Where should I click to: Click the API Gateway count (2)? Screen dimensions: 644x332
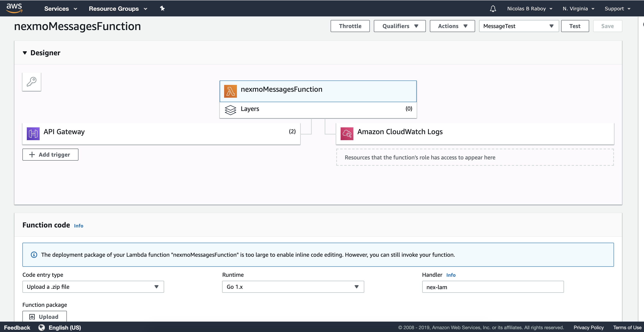292,132
